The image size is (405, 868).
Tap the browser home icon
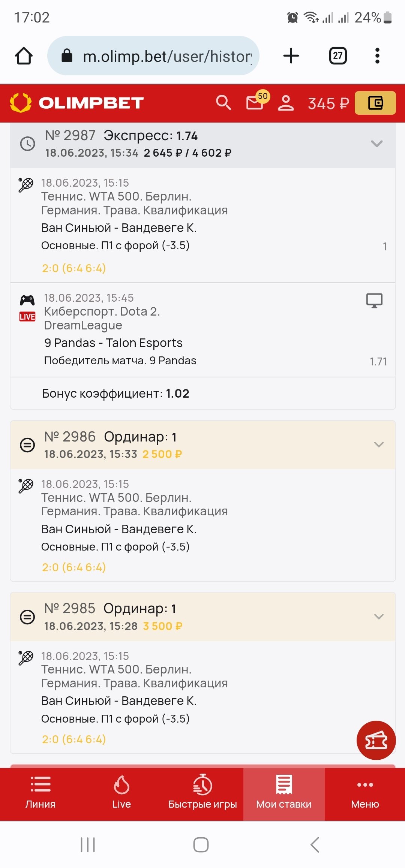pyautogui.click(x=24, y=56)
